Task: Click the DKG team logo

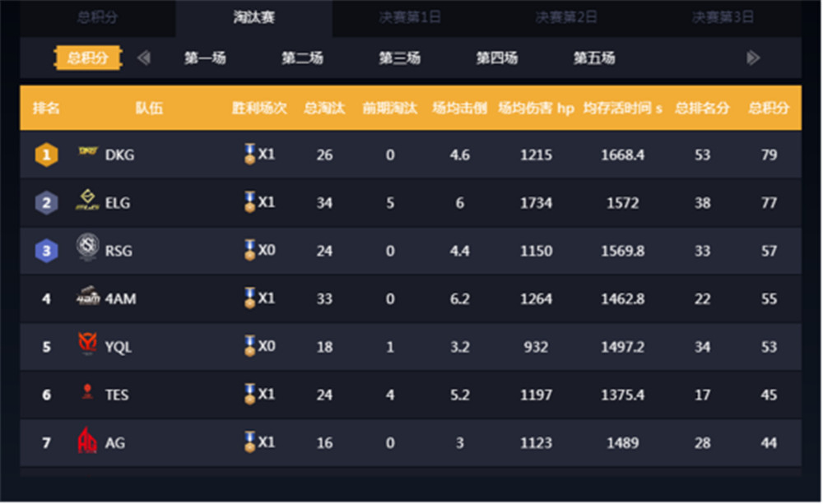Action: click(87, 153)
